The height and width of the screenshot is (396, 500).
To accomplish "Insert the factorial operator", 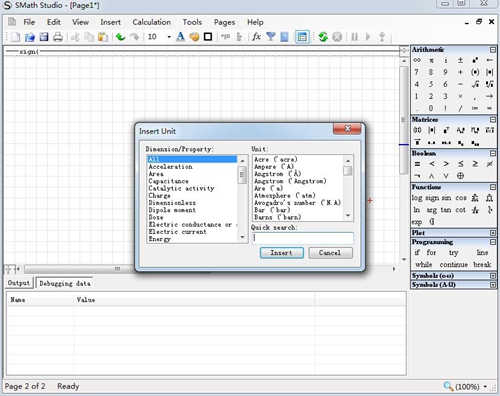I will 445,108.
